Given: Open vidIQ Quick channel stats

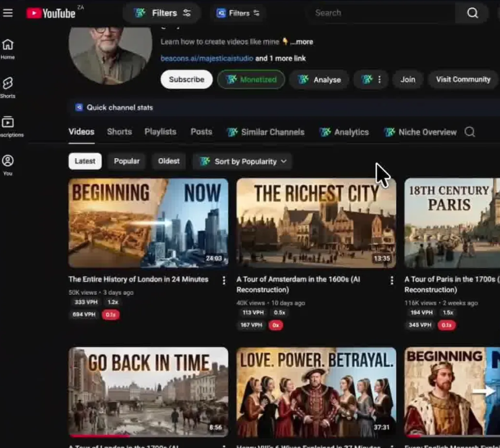Looking at the screenshot, I should click(113, 108).
